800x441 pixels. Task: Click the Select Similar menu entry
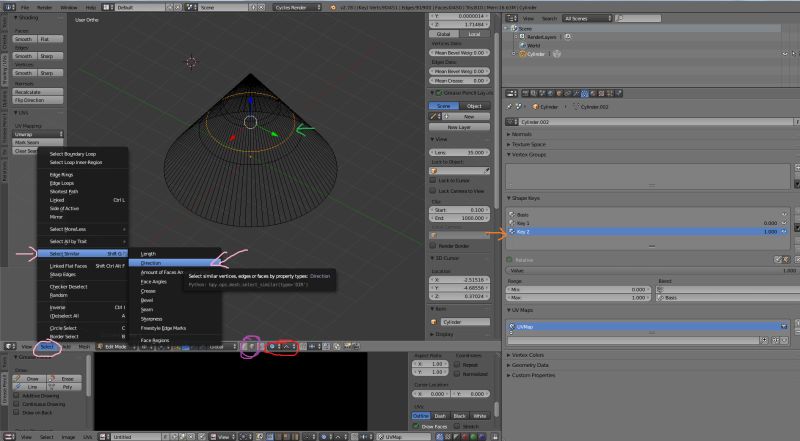[x=82, y=254]
